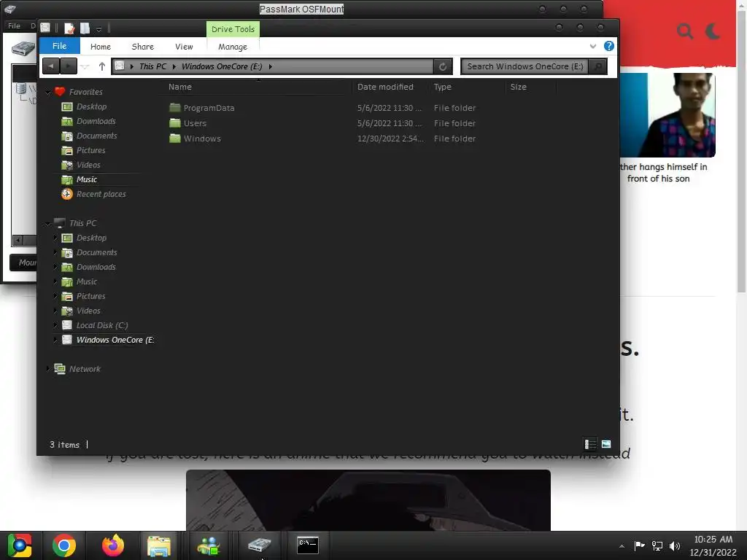Image resolution: width=747 pixels, height=560 pixels.
Task: Select the ProgramData folder
Action: click(x=209, y=108)
